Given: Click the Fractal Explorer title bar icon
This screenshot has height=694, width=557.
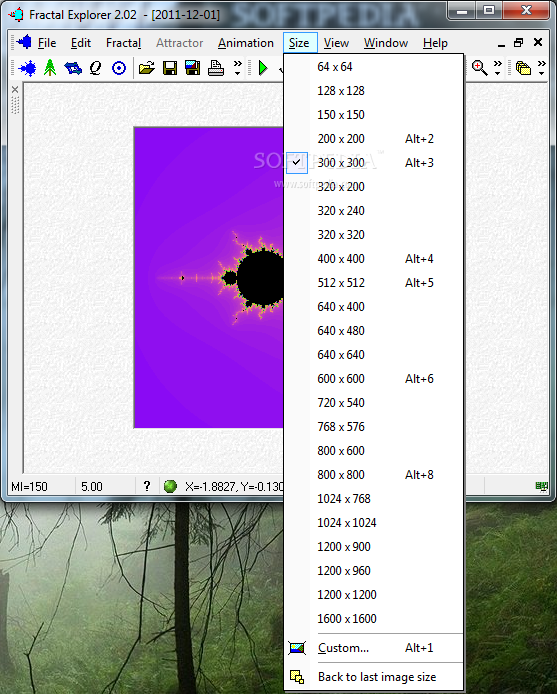Looking at the screenshot, I should 16,15.
